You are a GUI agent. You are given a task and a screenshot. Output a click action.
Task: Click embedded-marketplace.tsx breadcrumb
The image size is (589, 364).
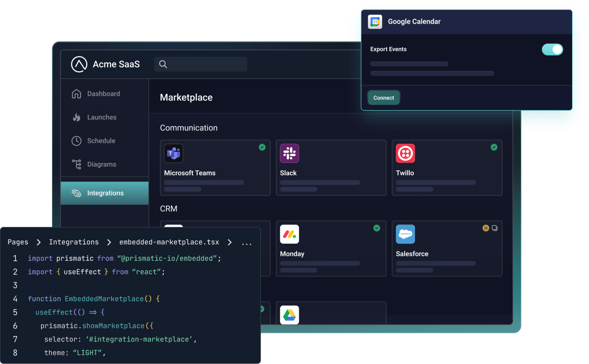169,242
